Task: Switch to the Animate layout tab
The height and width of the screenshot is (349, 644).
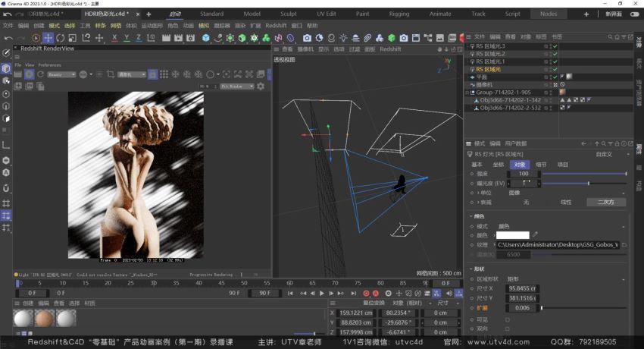Action: point(440,14)
